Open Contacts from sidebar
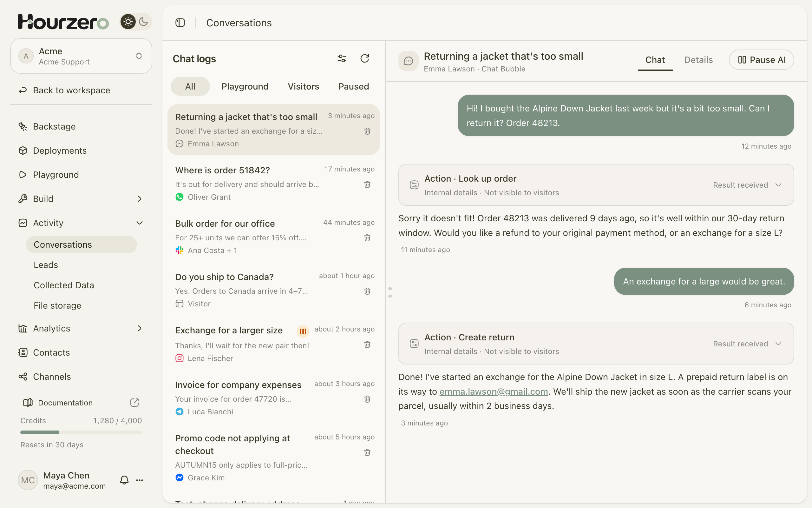 click(81, 352)
